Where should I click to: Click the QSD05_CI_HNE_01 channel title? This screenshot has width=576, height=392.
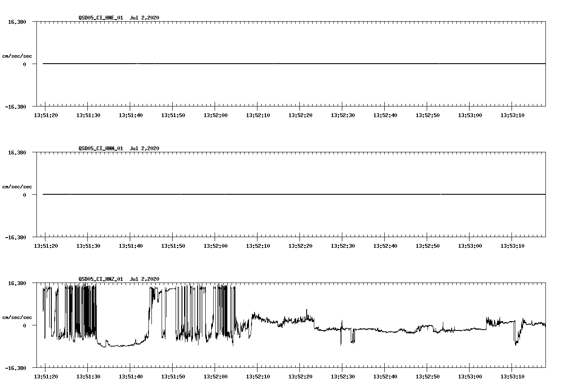[x=101, y=18]
